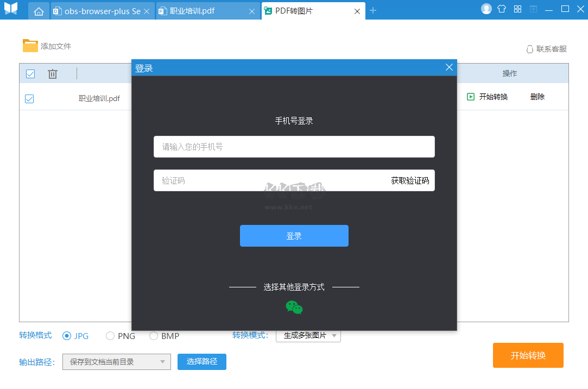Image resolution: width=588 pixels, height=389 pixels.
Task: Click the user avatar icon in title bar
Action: [486, 8]
